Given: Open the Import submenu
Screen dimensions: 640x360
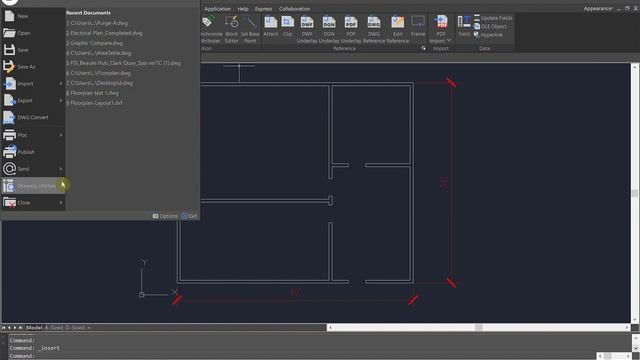Looking at the screenshot, I should tap(33, 84).
